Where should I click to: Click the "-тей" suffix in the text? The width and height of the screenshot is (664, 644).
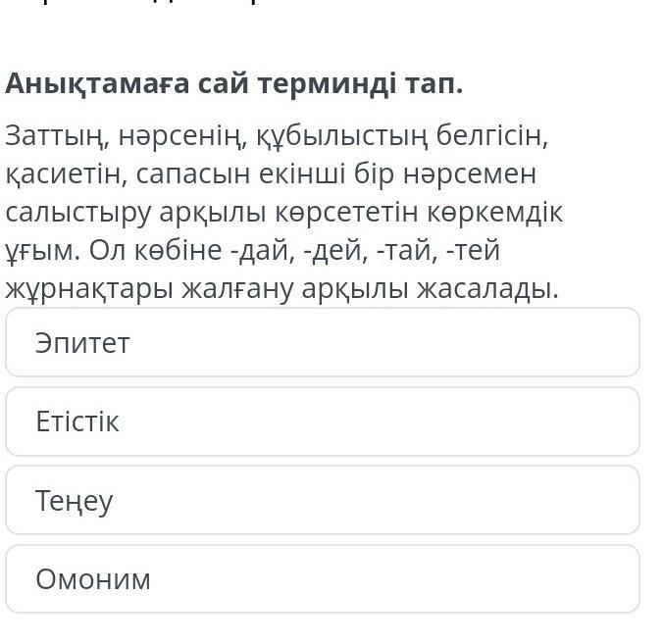472,251
